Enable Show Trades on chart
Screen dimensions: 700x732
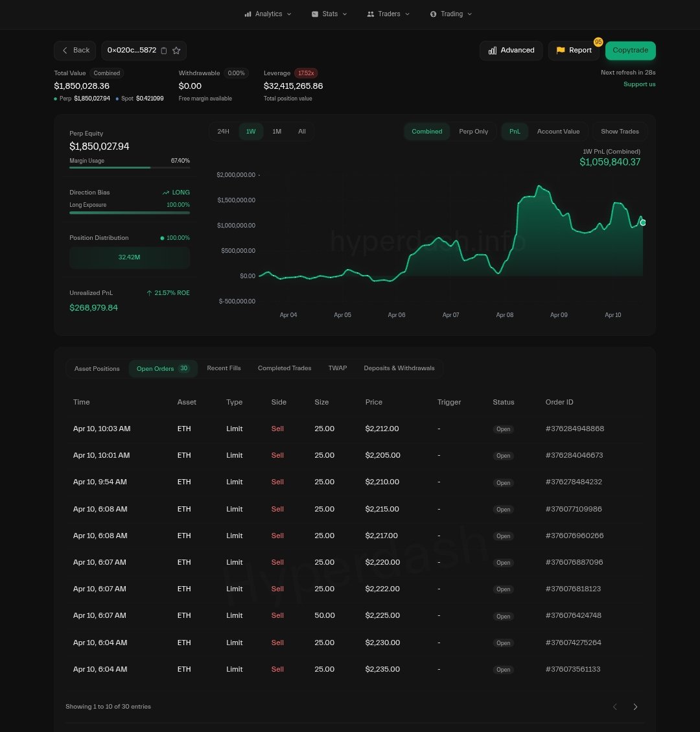click(620, 132)
